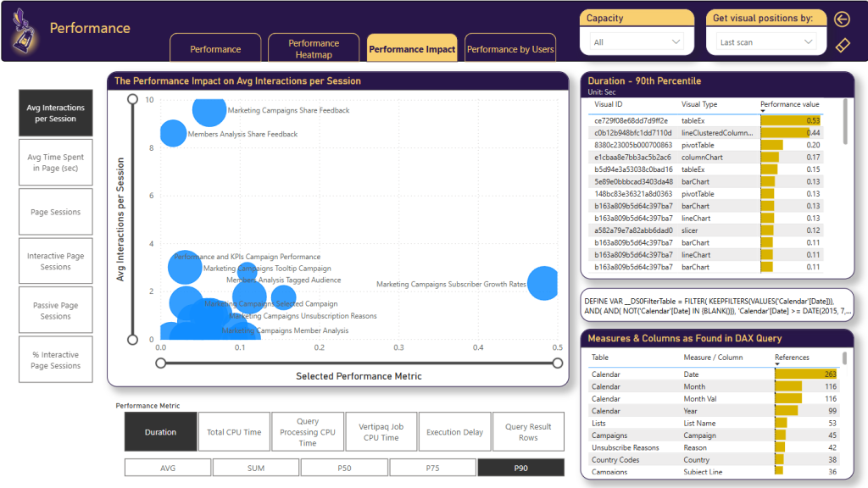This screenshot has height=488, width=868.
Task: Choose Execution Delay performance metric
Action: tap(454, 431)
